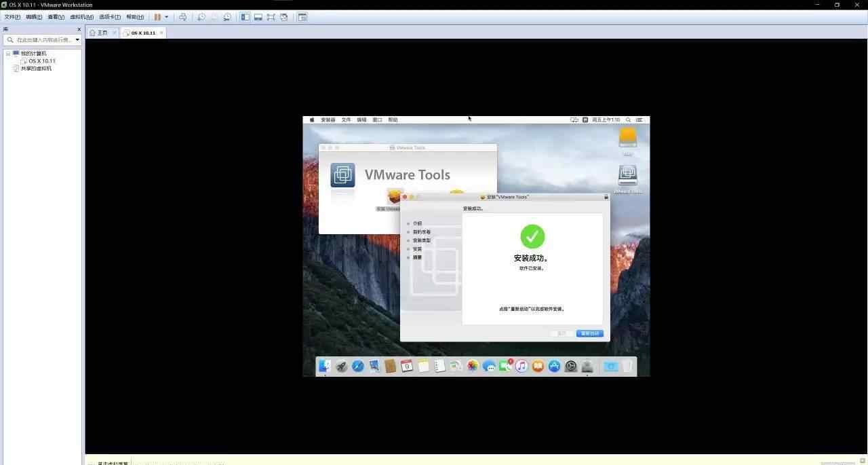Open System Preferences from the Dock
The height and width of the screenshot is (465, 868).
click(571, 366)
